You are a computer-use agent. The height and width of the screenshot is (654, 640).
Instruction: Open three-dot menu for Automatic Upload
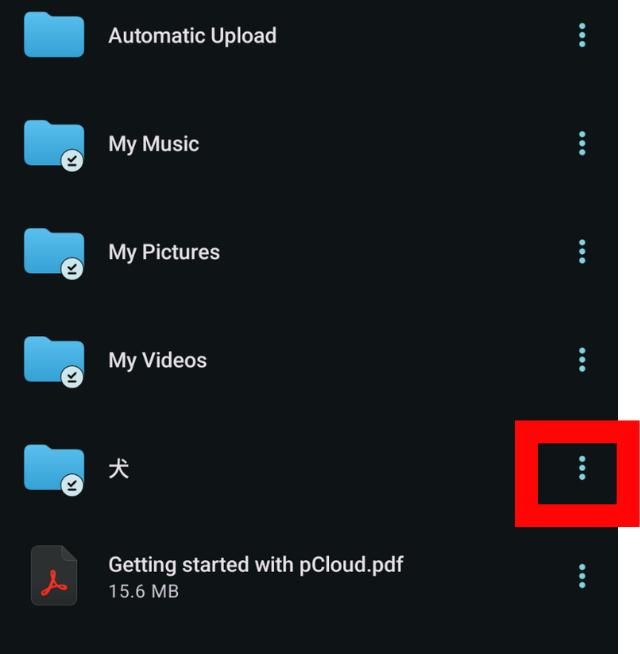tap(582, 35)
